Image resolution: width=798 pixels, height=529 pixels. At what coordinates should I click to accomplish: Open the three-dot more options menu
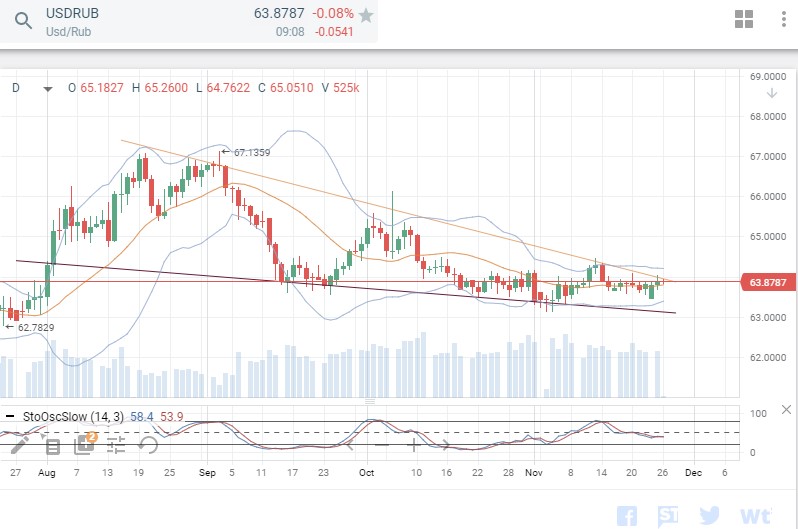tap(784, 19)
